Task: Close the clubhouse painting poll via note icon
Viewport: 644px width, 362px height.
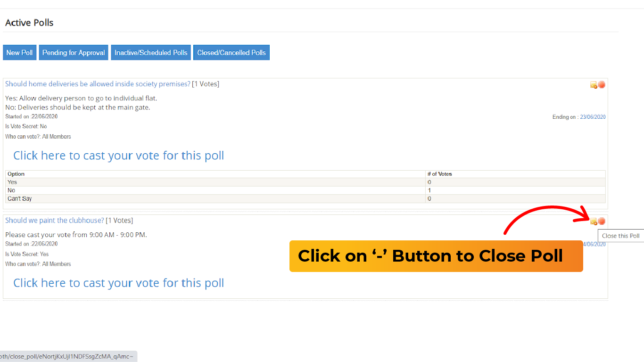Action: coord(594,222)
